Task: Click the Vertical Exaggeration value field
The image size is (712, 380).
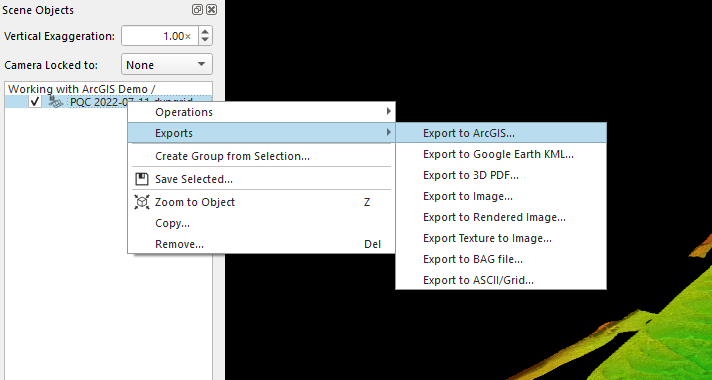Action: pyautogui.click(x=159, y=36)
